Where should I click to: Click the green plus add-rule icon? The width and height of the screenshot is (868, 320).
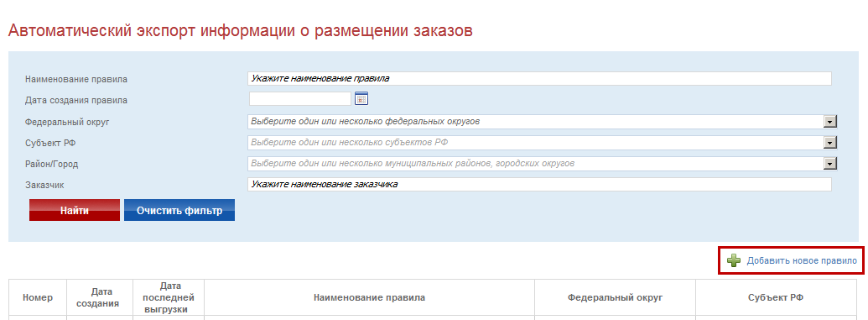pos(734,260)
